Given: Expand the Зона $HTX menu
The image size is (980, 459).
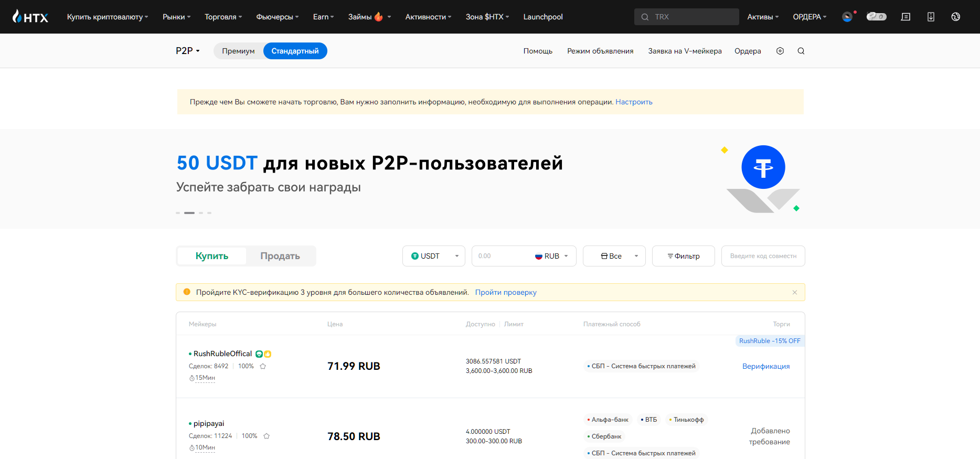Looking at the screenshot, I should [x=487, y=17].
